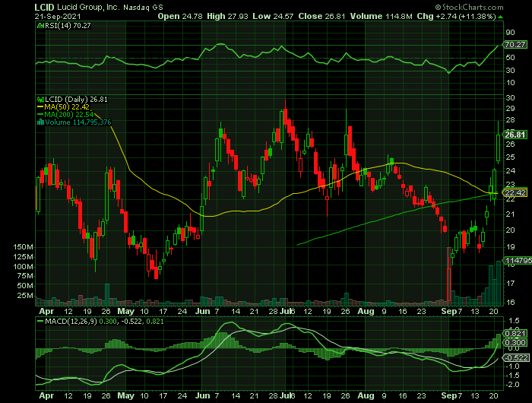The image size is (532, 403).
Task: Click the Close 26.81 value in the header
Action: [x=322, y=16]
